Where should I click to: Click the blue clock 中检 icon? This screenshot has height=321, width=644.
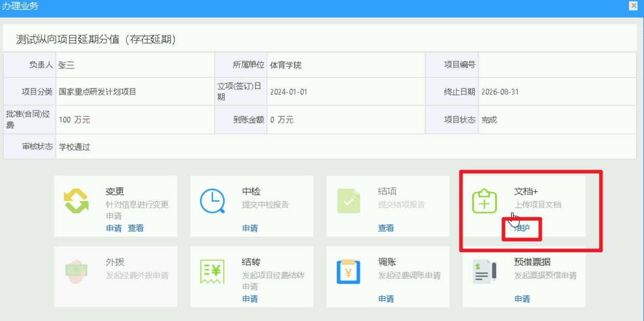[x=213, y=201]
